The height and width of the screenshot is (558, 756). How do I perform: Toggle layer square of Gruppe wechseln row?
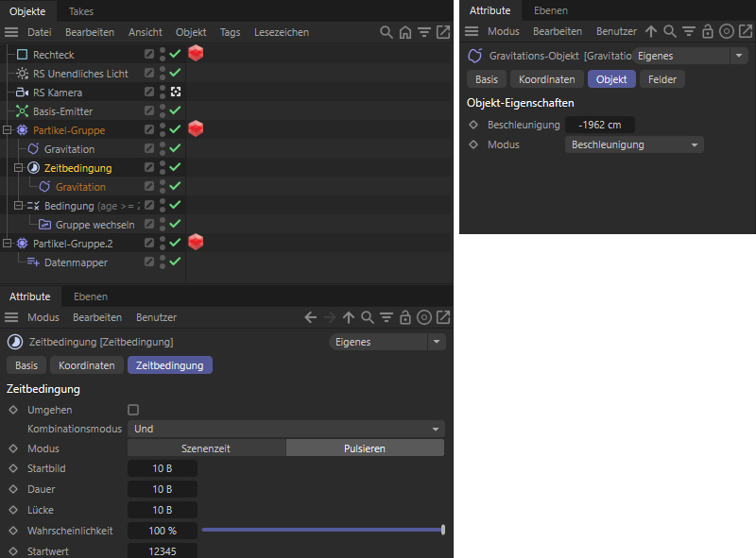(x=149, y=224)
